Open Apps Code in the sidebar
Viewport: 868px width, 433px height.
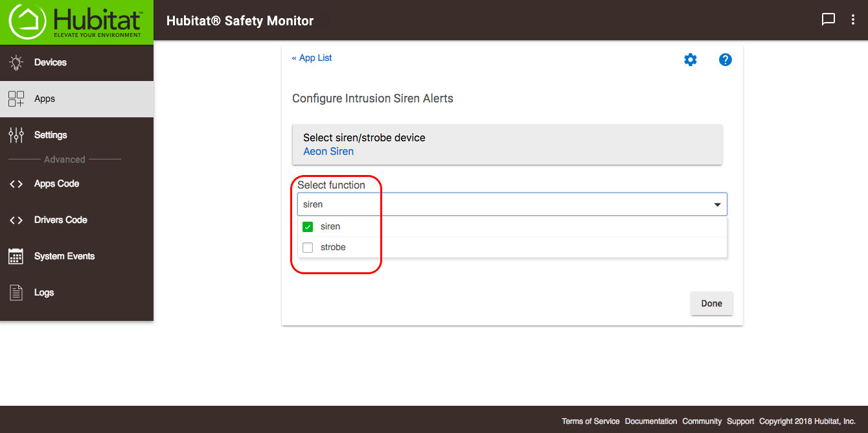click(x=76, y=183)
